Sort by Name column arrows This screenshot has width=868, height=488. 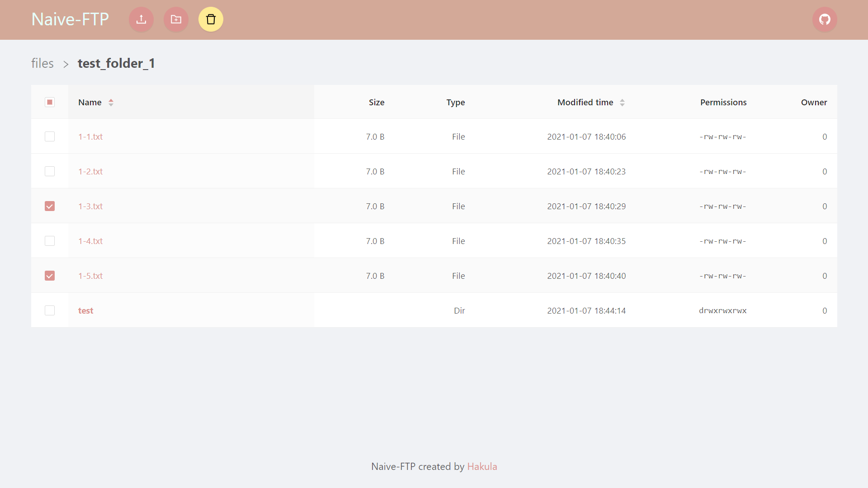(111, 103)
